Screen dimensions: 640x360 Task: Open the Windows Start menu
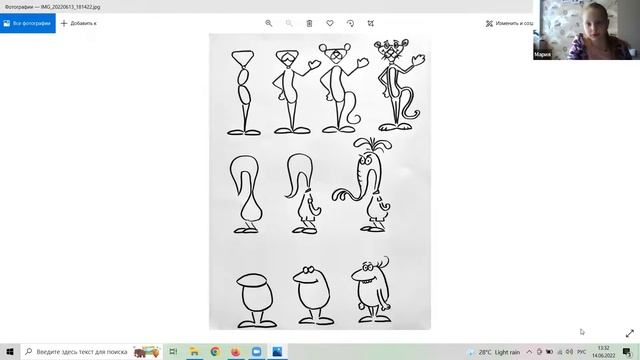tap(10, 351)
